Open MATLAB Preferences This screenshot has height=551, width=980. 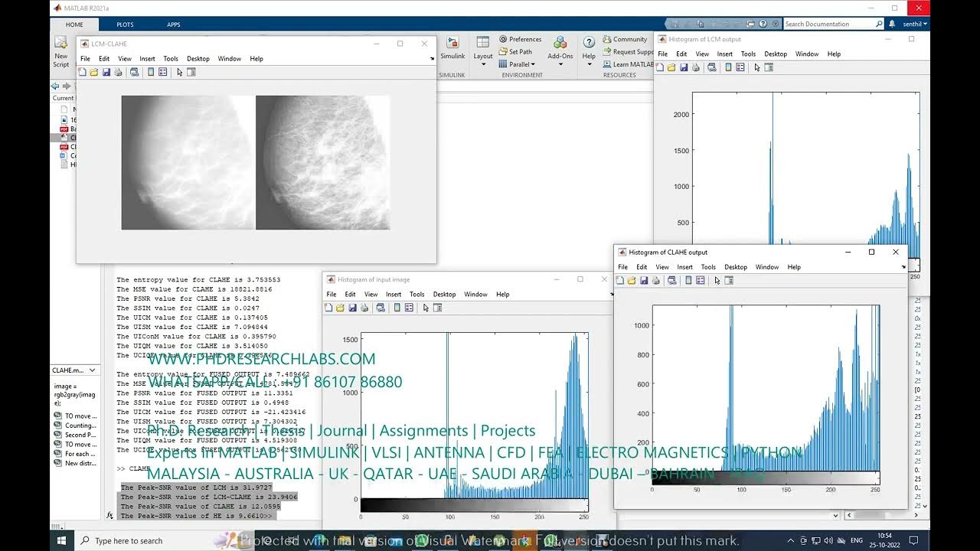(x=520, y=39)
